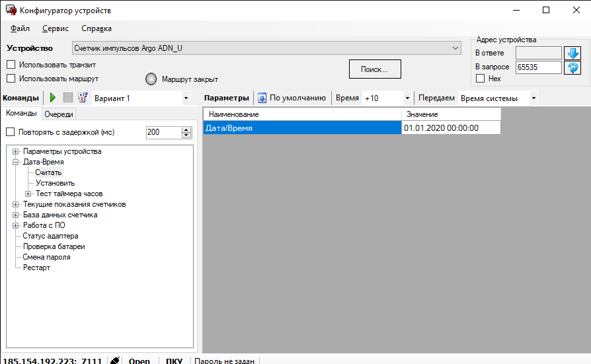Click the blue refresh icon next to В запросе
The image size is (591, 364).
click(572, 67)
